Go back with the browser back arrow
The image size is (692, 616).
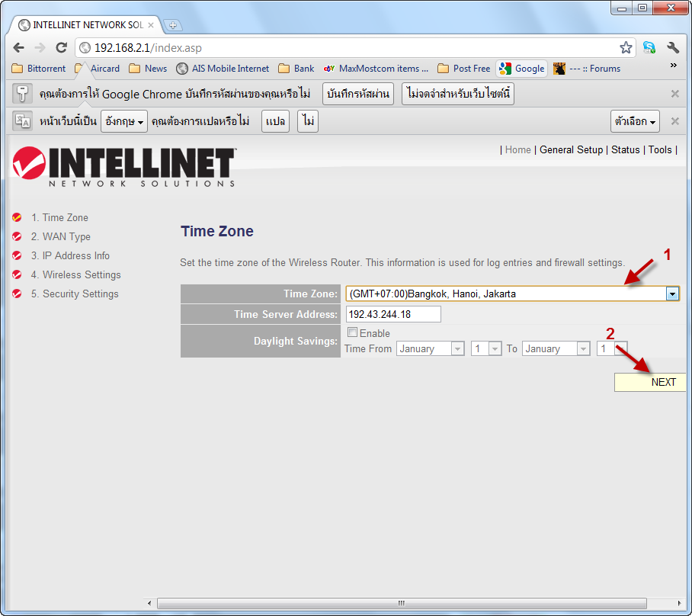pos(18,48)
